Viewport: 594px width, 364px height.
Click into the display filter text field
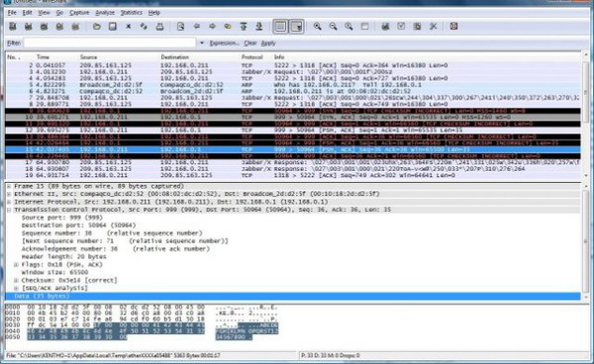pos(110,43)
